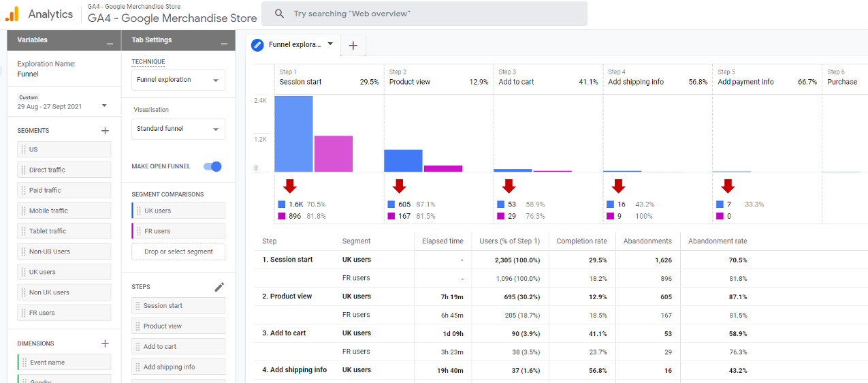This screenshot has height=383, width=868.
Task: Edit funnel steps with pencil icon
Action: pyautogui.click(x=219, y=287)
